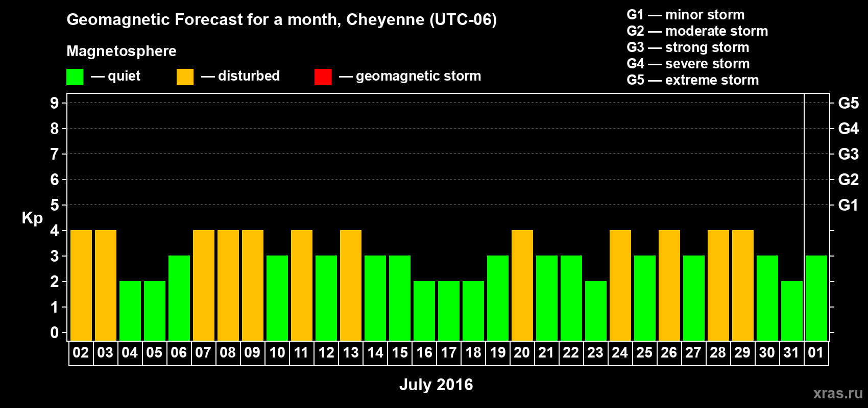
Task: Click the 'Magnetosphere' heading
Action: (122, 51)
